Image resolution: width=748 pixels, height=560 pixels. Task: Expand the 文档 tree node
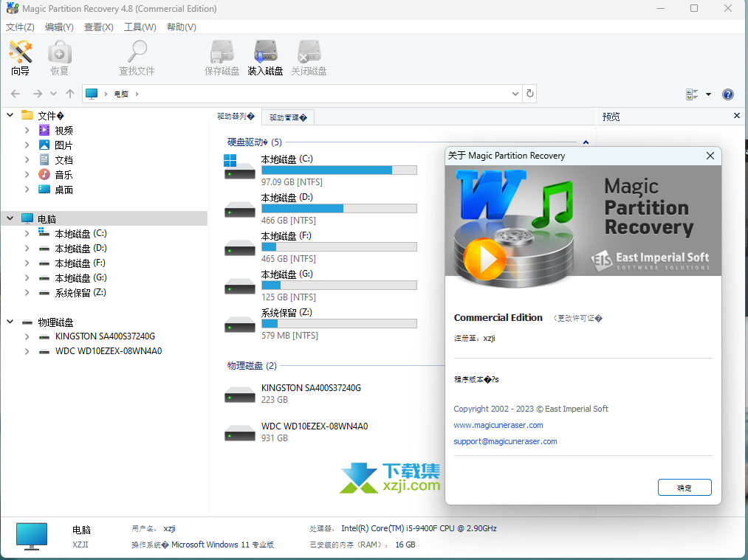click(27, 160)
